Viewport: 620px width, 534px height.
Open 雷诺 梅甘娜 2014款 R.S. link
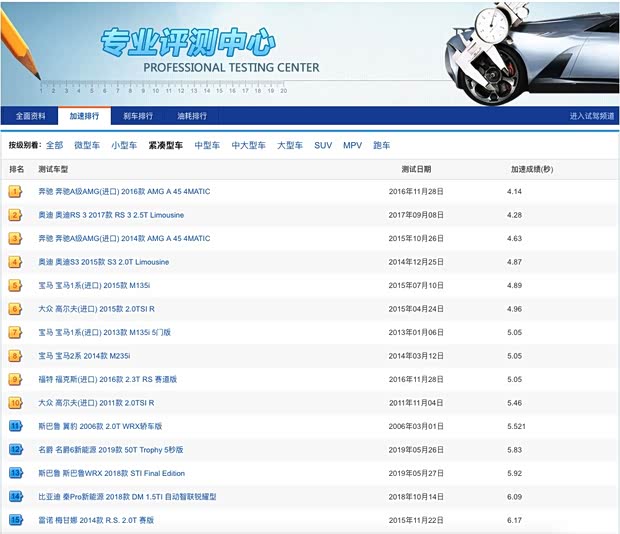coord(96,520)
